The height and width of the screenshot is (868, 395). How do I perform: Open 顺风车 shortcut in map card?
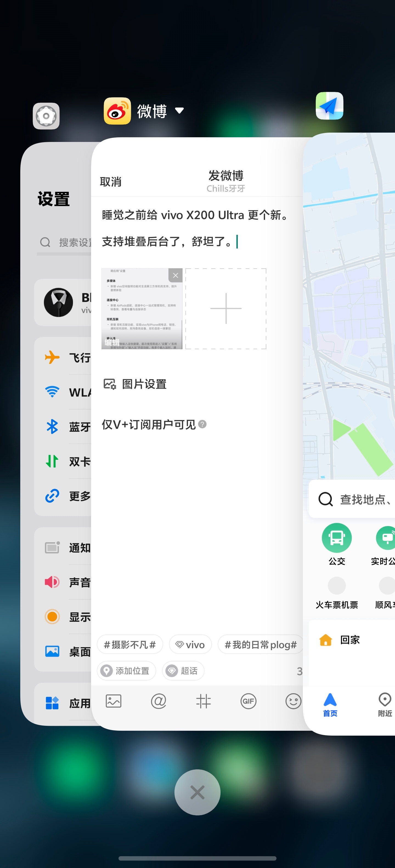pos(385,593)
